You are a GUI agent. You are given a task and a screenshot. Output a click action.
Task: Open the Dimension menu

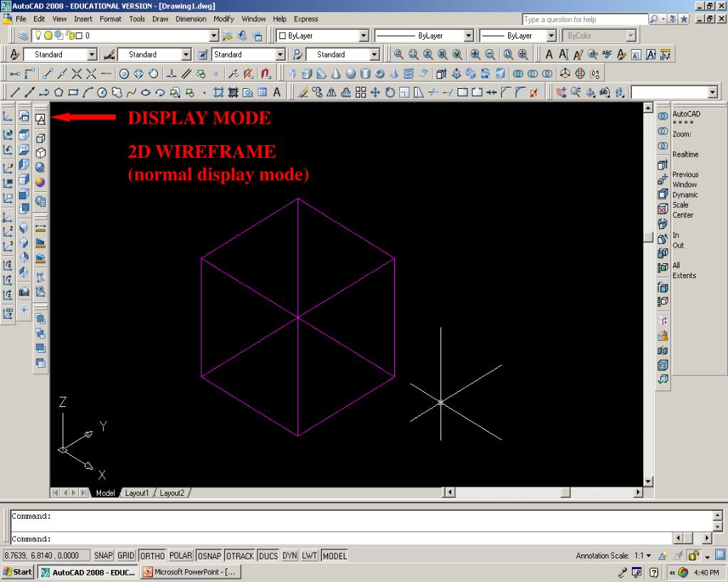tap(191, 19)
